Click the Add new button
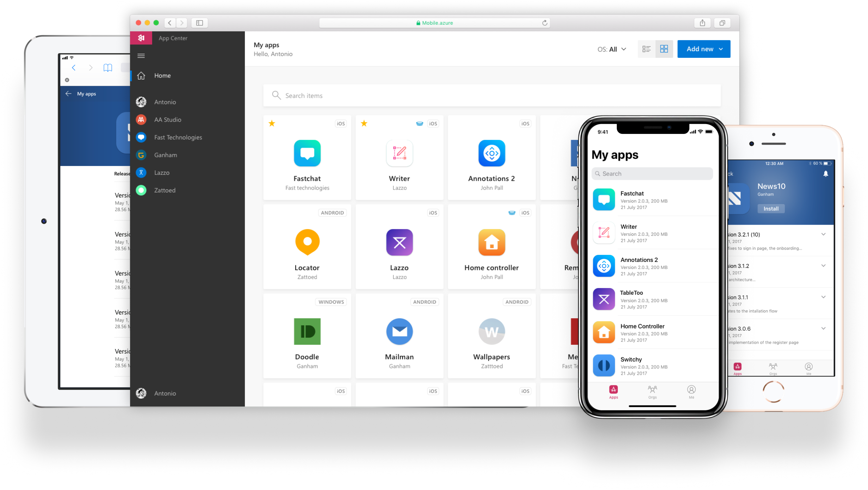Viewport: 868px width, 490px height. tap(703, 48)
